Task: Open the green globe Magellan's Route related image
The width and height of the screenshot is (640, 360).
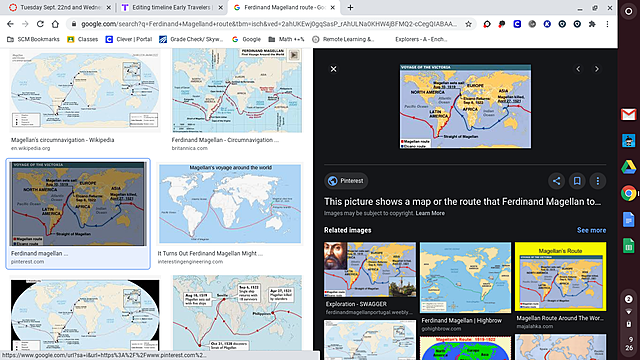Action: click(x=465, y=348)
